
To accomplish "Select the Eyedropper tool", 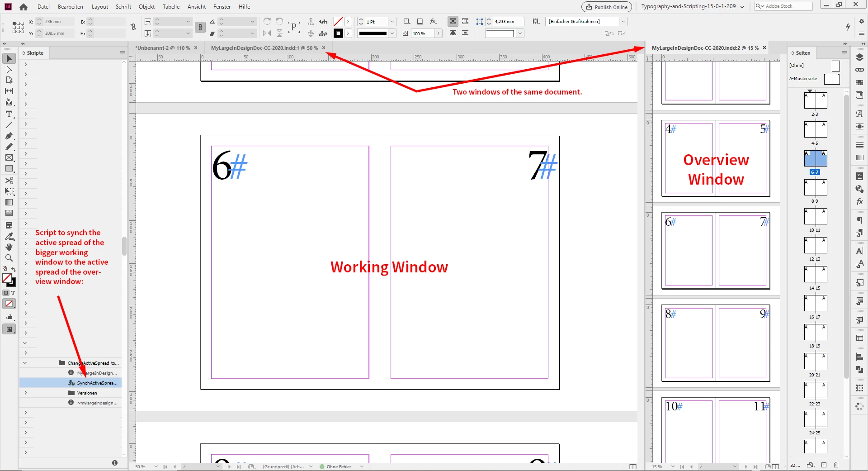I will 9,236.
